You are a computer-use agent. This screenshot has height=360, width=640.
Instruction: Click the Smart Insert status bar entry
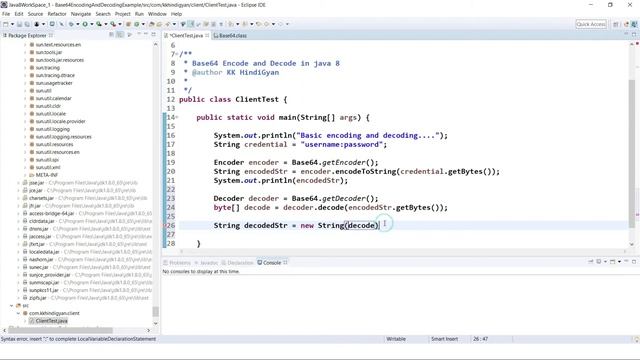444,339
